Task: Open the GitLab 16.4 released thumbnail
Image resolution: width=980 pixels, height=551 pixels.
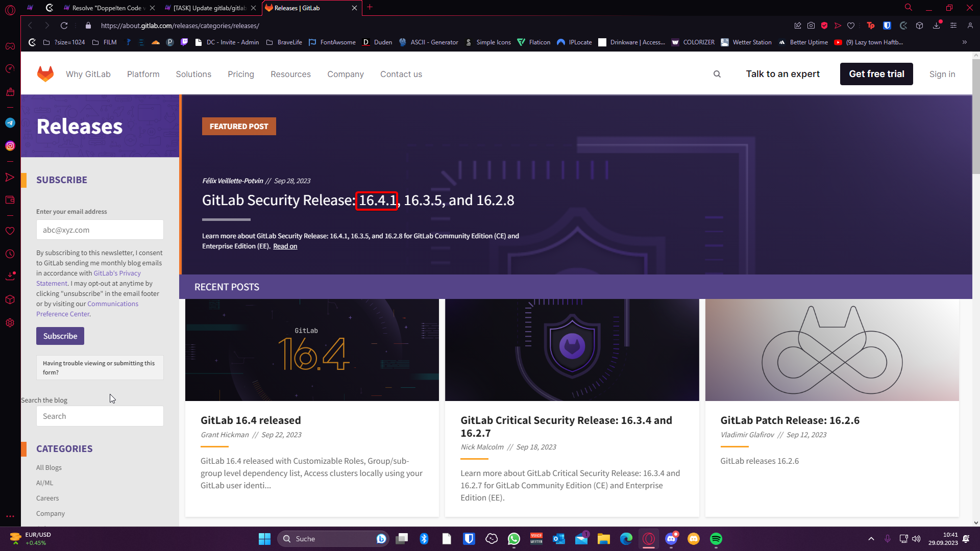Action: coord(312,350)
